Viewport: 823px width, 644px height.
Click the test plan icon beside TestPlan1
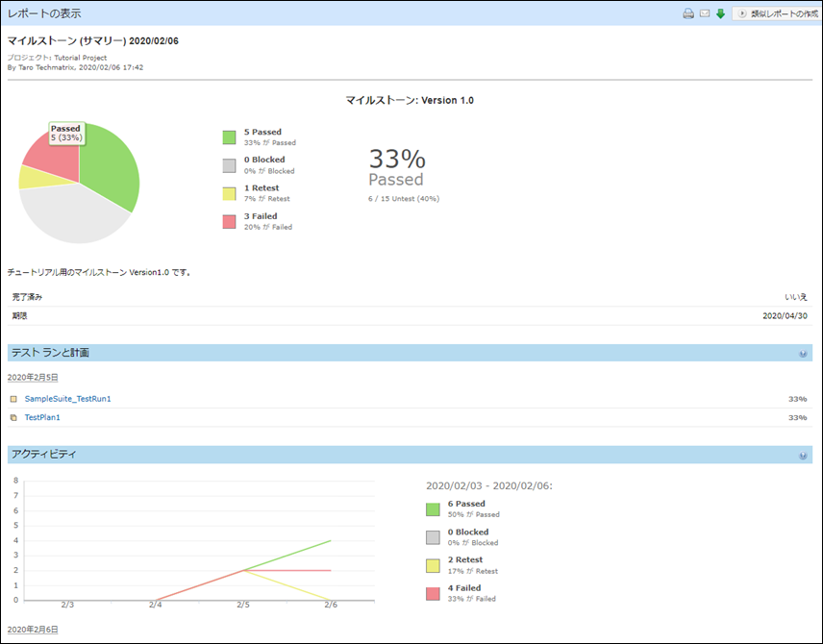point(13,418)
